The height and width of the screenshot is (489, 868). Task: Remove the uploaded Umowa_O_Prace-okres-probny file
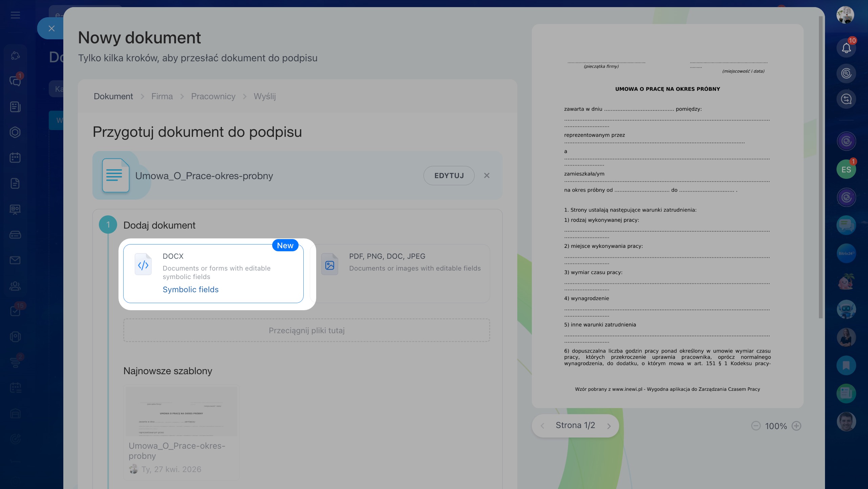click(x=486, y=175)
